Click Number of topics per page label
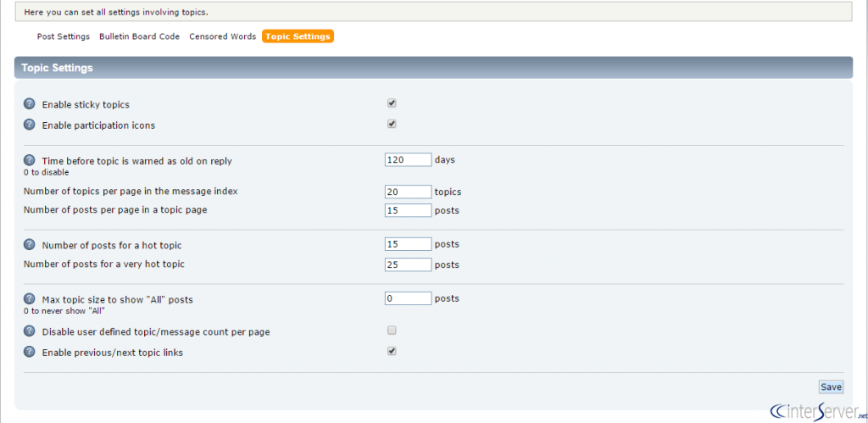The image size is (868, 423). pos(131,191)
